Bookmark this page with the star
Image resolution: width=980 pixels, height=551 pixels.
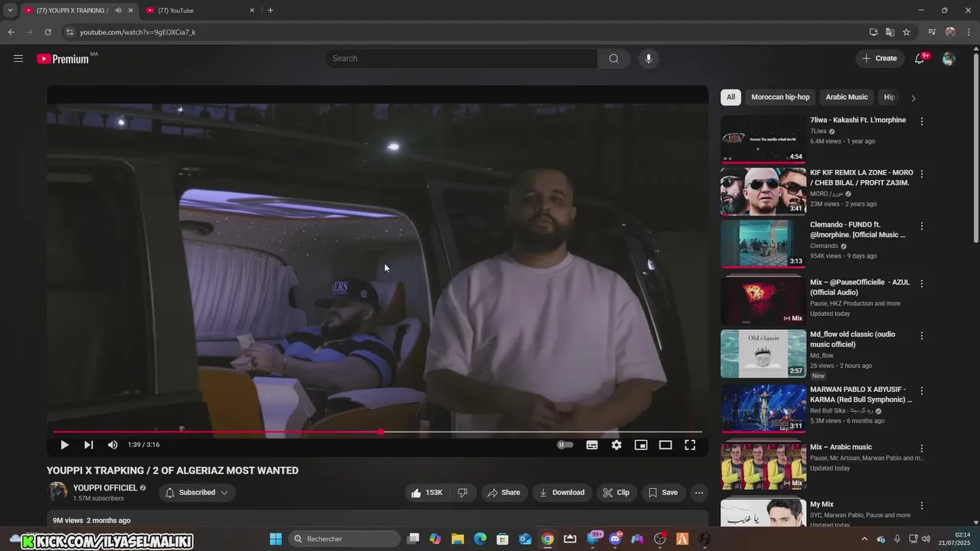point(906,32)
